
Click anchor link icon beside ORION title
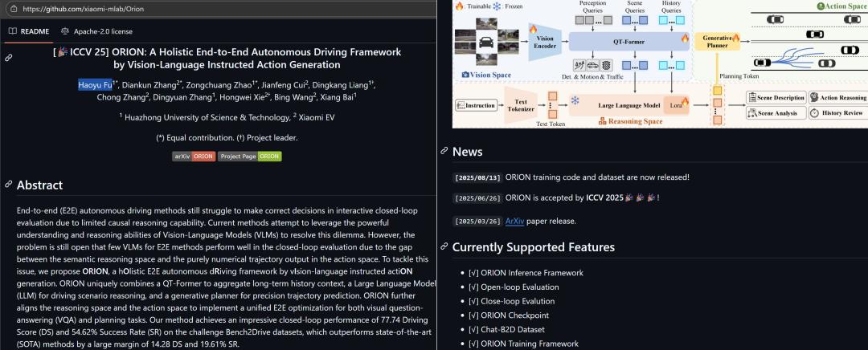click(x=9, y=58)
